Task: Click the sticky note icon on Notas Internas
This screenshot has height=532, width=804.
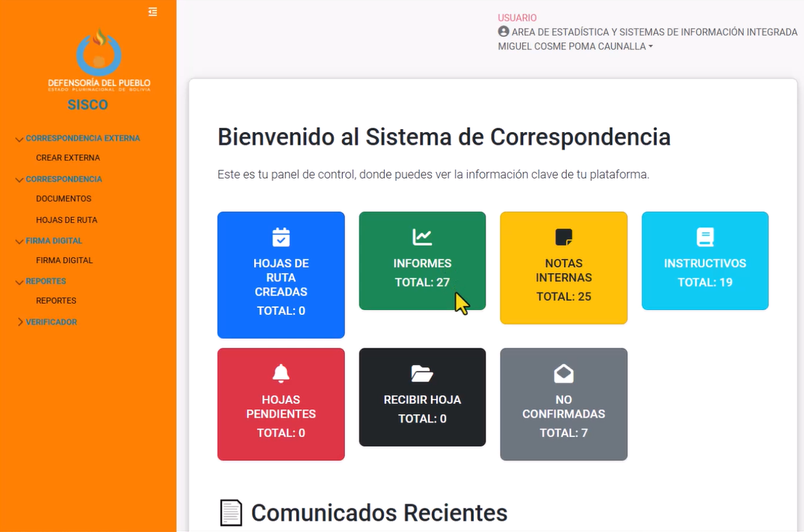Action: tap(563, 237)
